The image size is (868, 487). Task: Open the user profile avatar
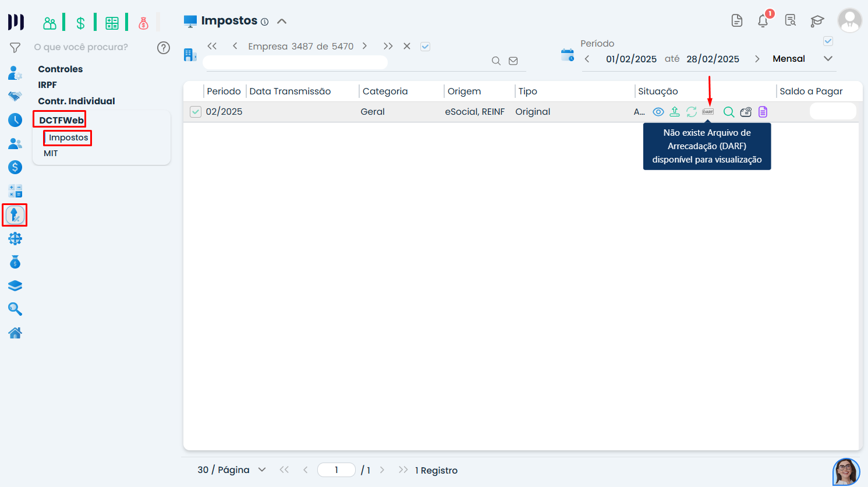[x=850, y=20]
